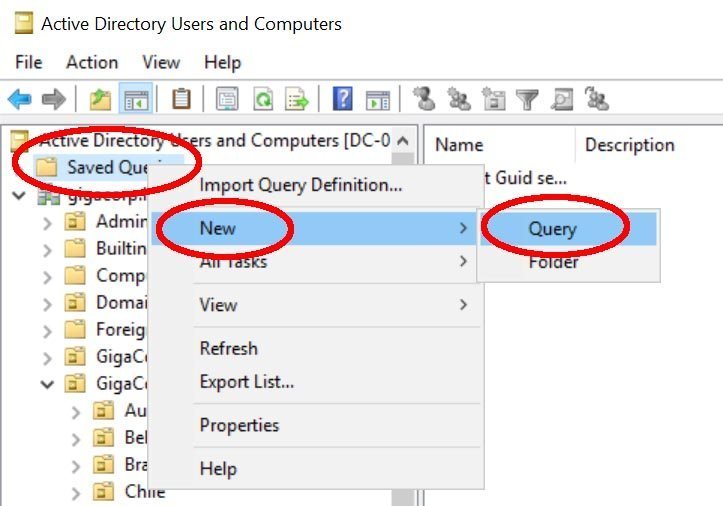Click tree pane scrollbar up arrow

(403, 140)
